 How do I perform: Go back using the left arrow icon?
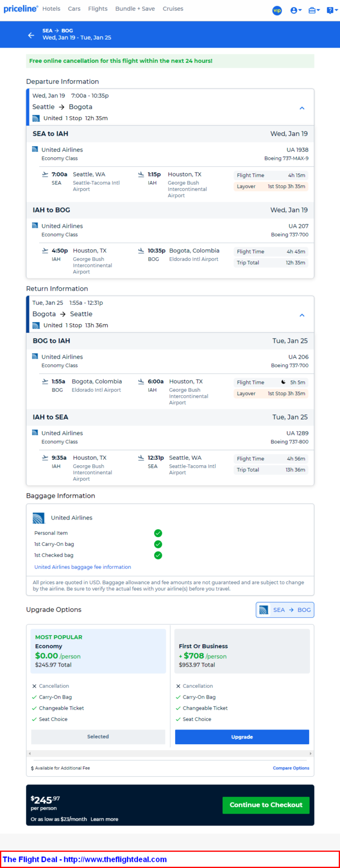(31, 35)
